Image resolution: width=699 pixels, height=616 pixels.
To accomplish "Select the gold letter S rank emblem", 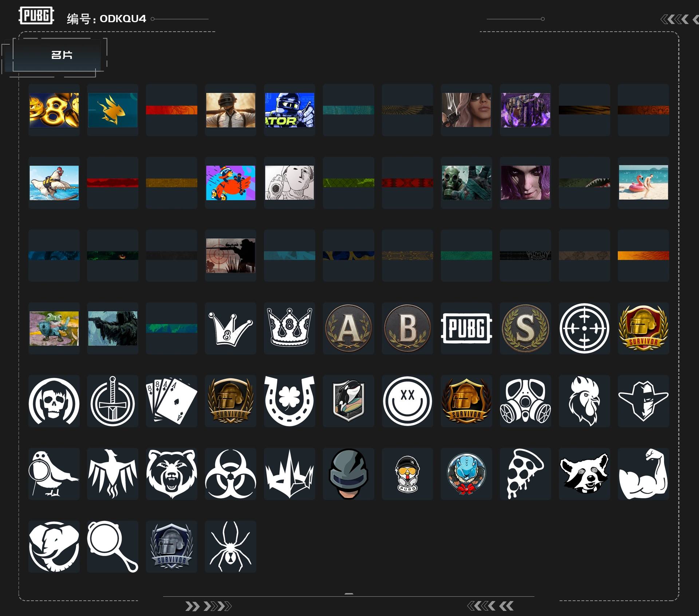I will click(525, 328).
